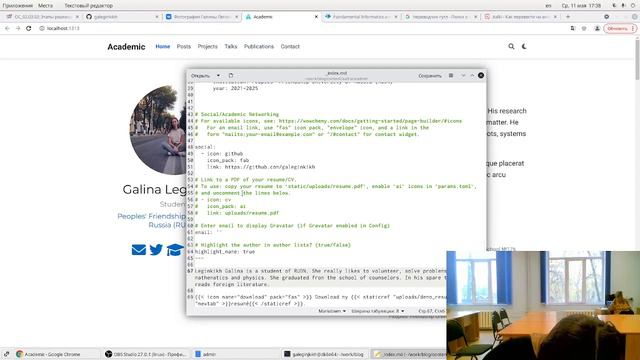Viewport: 640px width, 360px height.
Task: Click the 'social:' line in editor
Action: coord(205,147)
